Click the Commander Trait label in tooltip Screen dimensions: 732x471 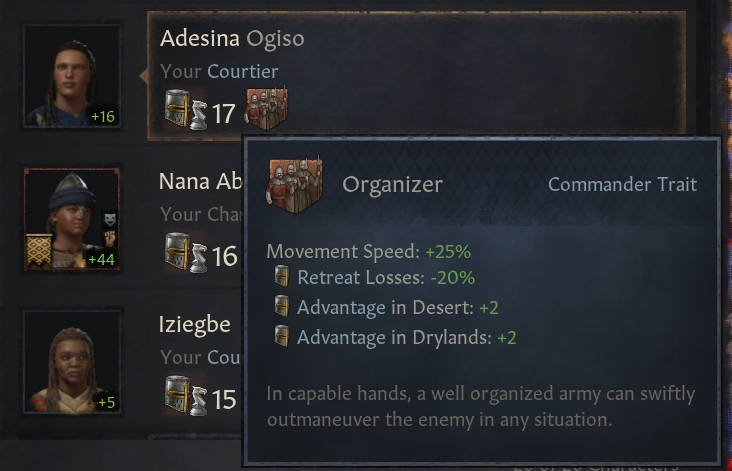click(x=622, y=184)
